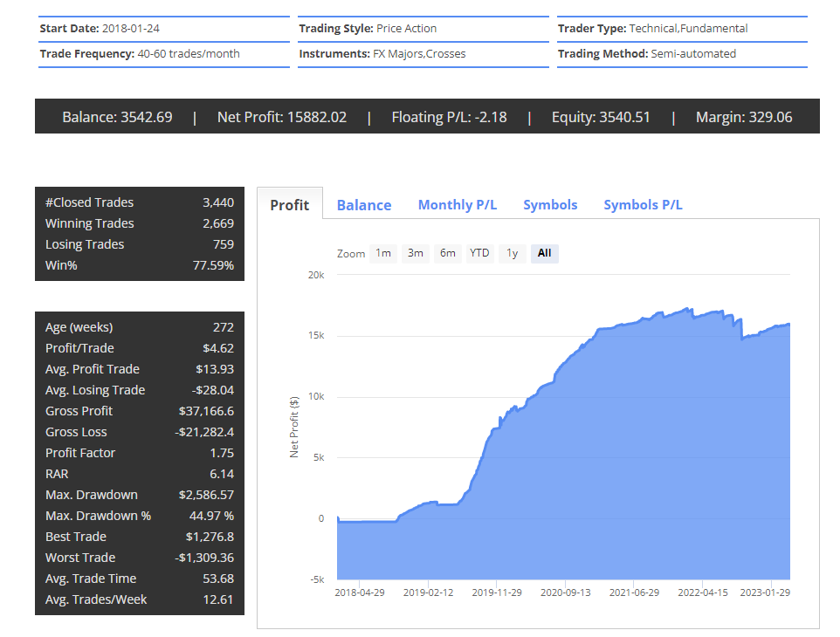The image size is (840, 637).
Task: Select the Win% statistic
Action: click(x=140, y=264)
